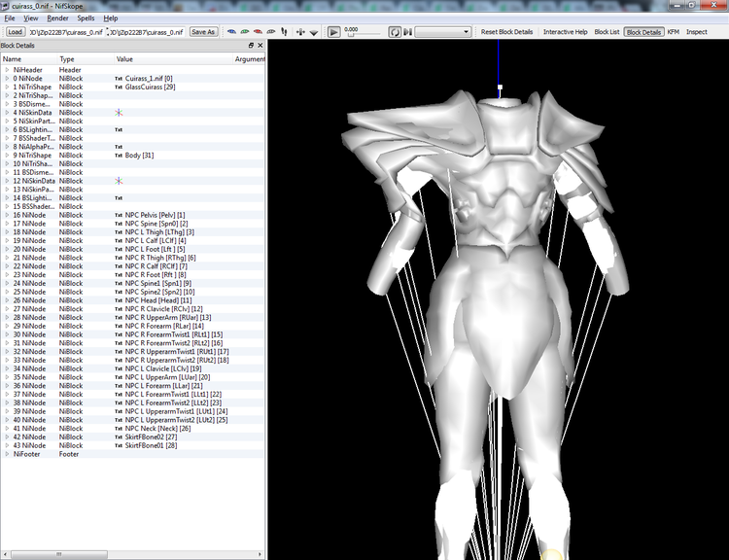Image resolution: width=729 pixels, height=560 pixels.
Task: Click the Save As button
Action: tap(203, 32)
